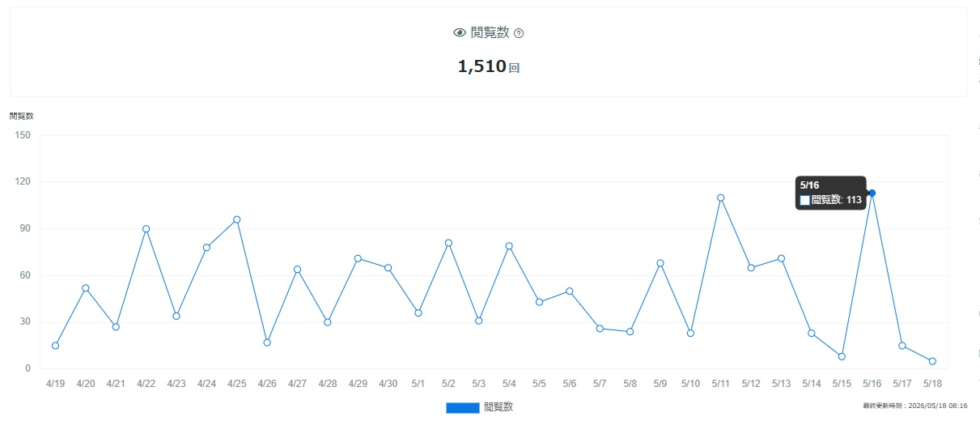
Task: Toggle the blue 閲覧数 legend swatch
Action: click(463, 407)
